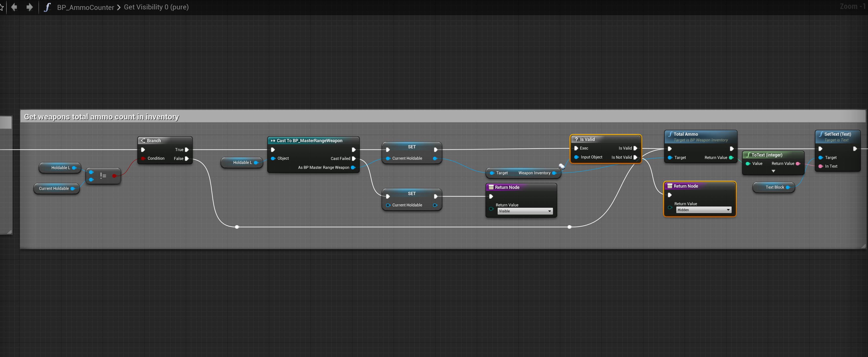868x357 pixels.
Task: Open the Hidden return value dropdown
Action: [x=703, y=210]
